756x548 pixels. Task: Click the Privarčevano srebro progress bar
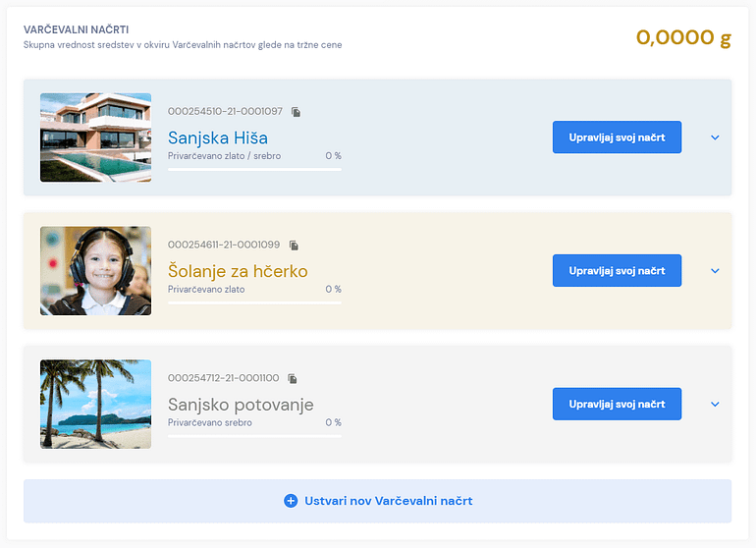[x=254, y=436]
